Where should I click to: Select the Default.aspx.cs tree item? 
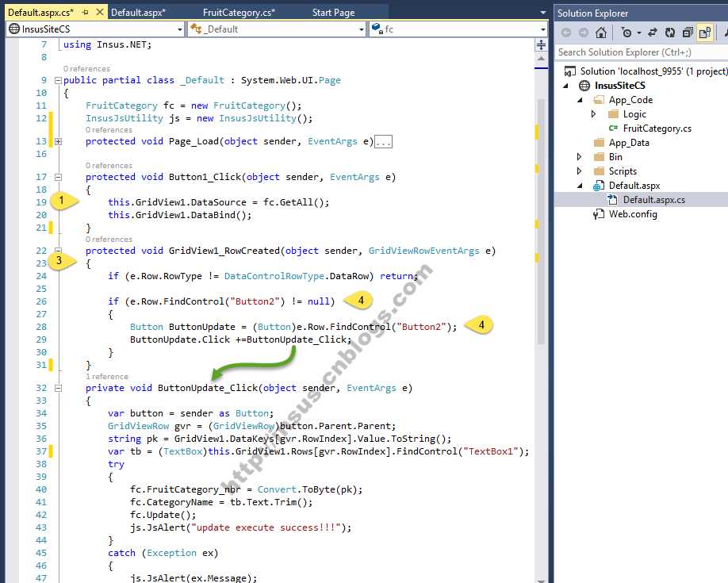pos(653,200)
